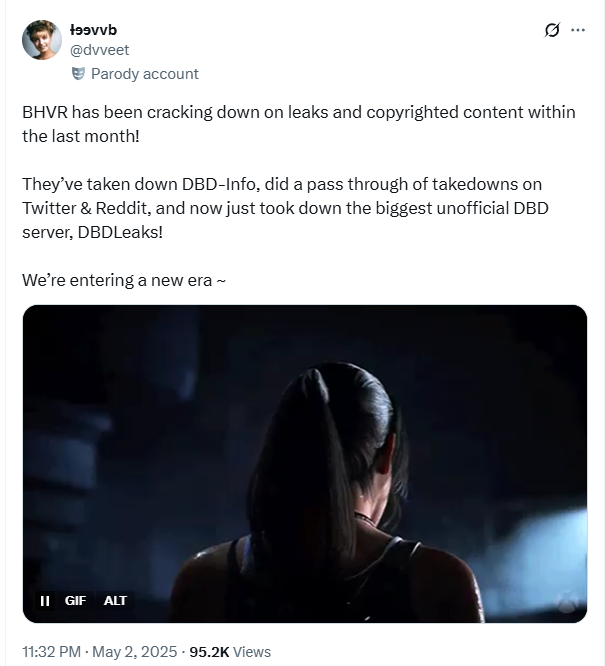Click the faint watermark logo in GIF corner

click(568, 604)
